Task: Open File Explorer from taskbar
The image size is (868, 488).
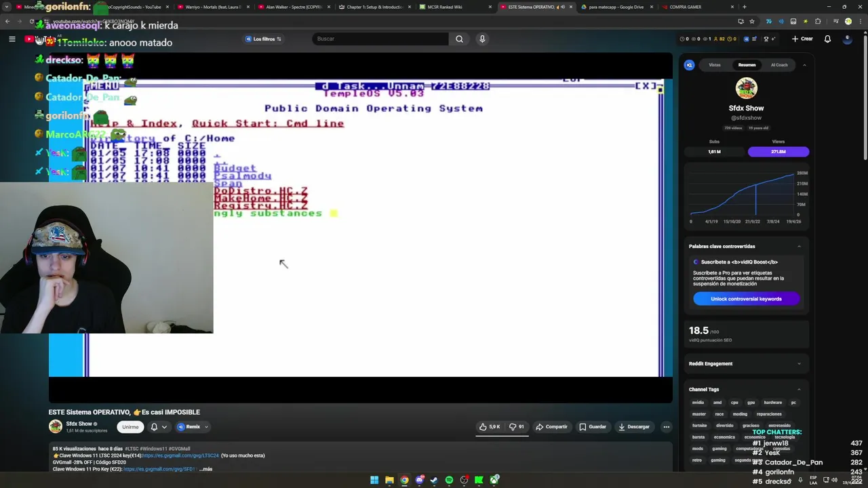Action: pos(389,480)
